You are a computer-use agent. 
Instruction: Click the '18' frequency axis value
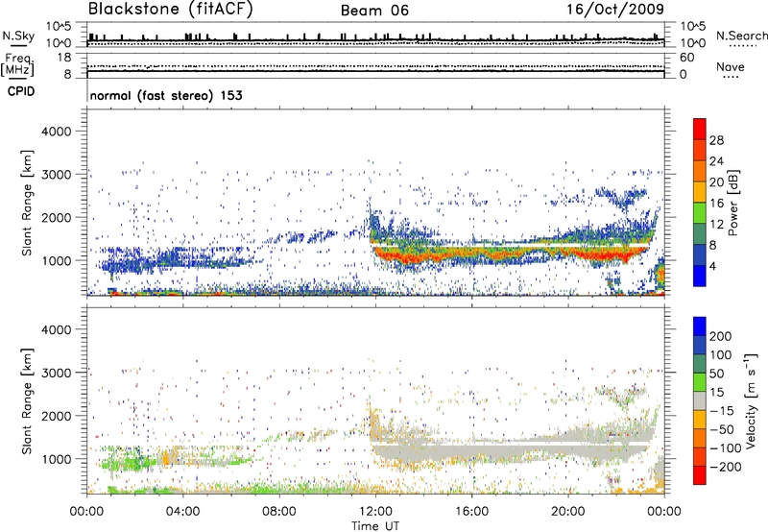pyautogui.click(x=64, y=58)
